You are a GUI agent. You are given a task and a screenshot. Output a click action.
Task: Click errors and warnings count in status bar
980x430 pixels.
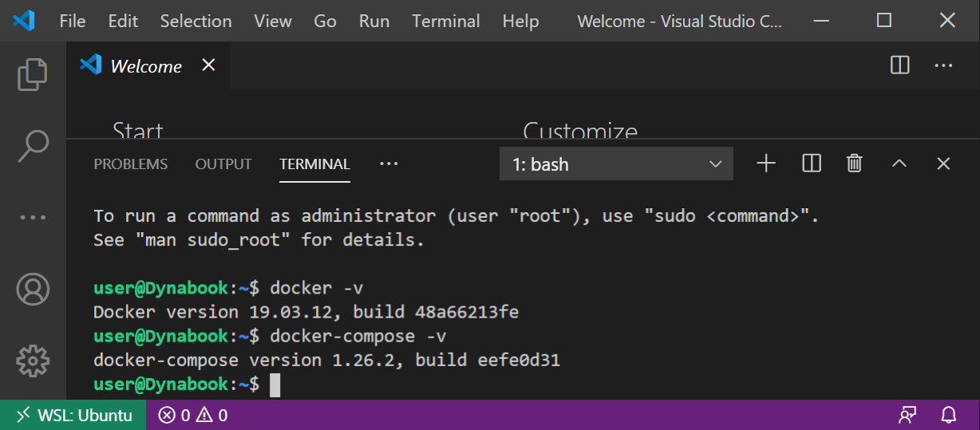click(x=192, y=415)
